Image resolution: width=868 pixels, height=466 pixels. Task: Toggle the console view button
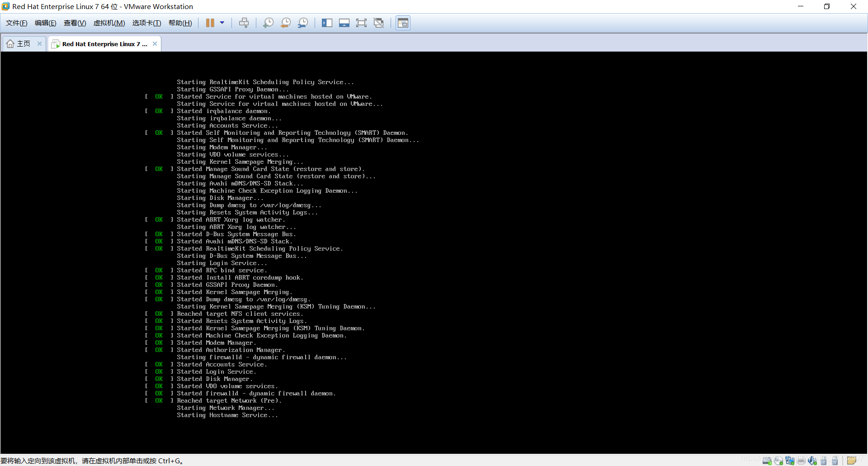coord(403,23)
